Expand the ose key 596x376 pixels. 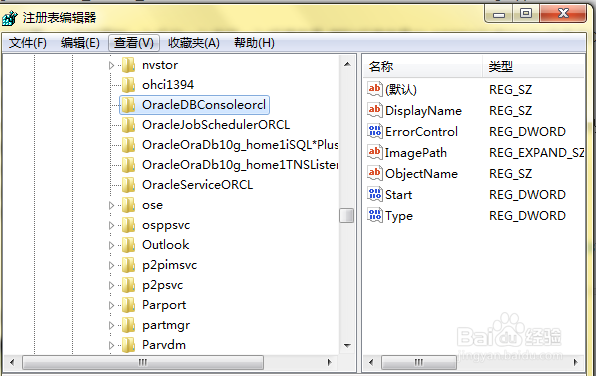[111, 205]
